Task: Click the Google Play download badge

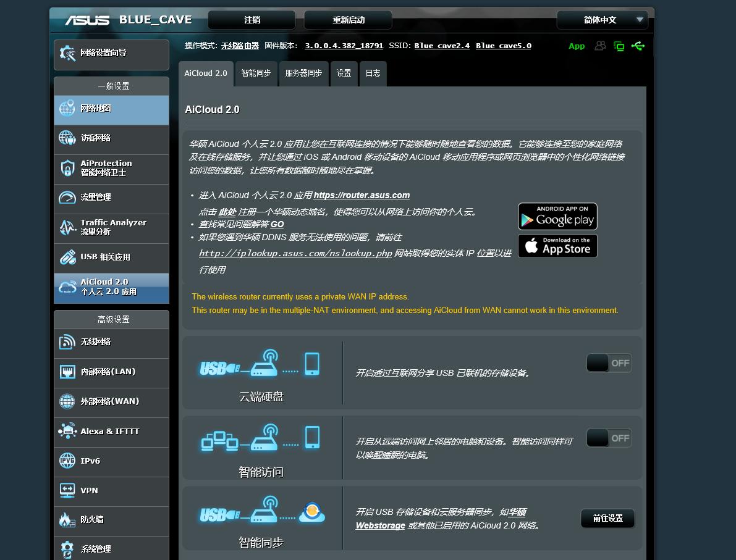Action: [557, 216]
